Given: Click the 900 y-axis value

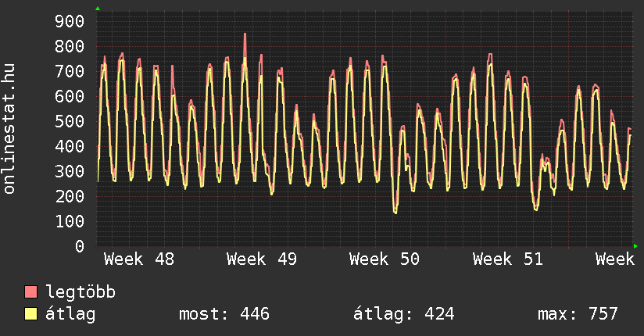Looking at the screenshot, I should (69, 21).
